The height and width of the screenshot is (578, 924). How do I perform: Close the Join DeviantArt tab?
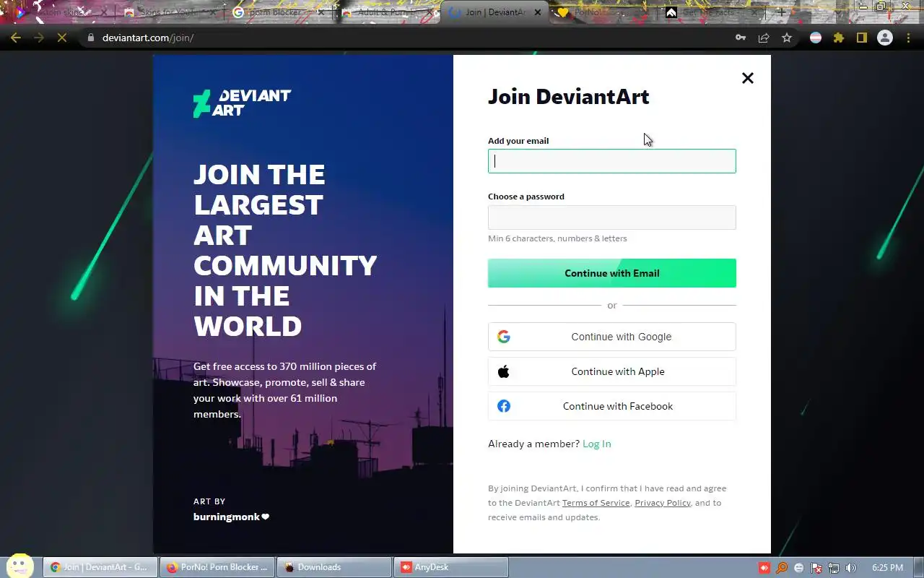pyautogui.click(x=538, y=12)
